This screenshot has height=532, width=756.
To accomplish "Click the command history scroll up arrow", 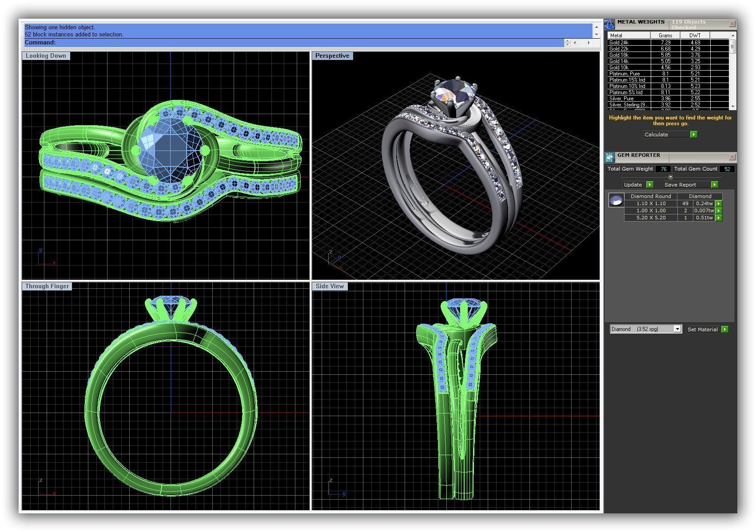I will (x=596, y=27).
